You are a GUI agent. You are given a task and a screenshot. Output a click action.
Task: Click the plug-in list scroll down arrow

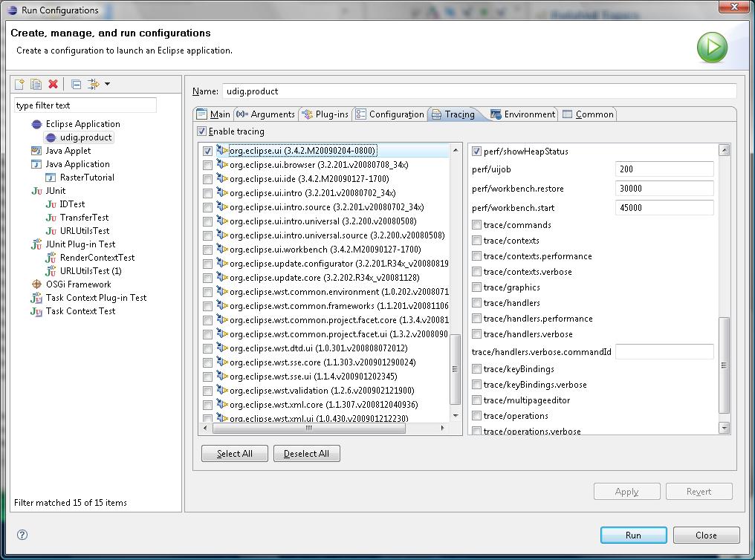click(x=455, y=415)
